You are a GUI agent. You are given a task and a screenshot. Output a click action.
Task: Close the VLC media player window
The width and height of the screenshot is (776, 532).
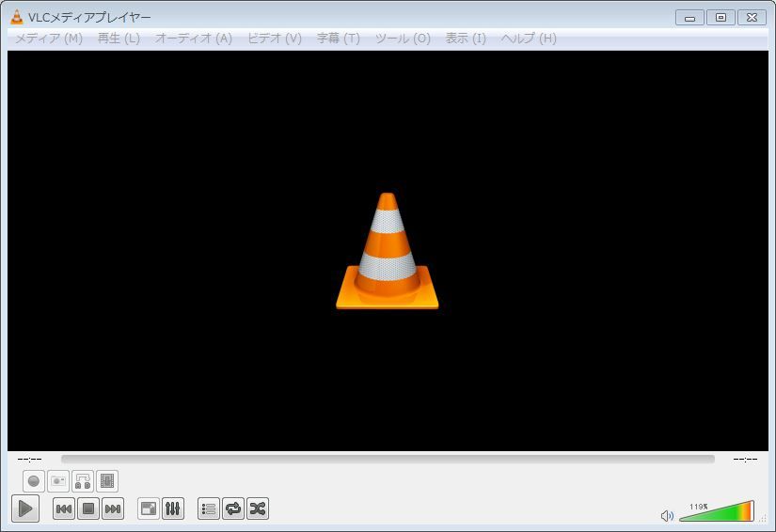click(752, 18)
